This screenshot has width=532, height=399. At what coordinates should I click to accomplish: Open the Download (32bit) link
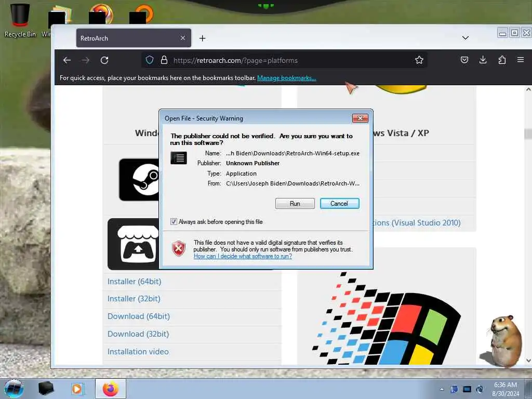click(x=138, y=334)
